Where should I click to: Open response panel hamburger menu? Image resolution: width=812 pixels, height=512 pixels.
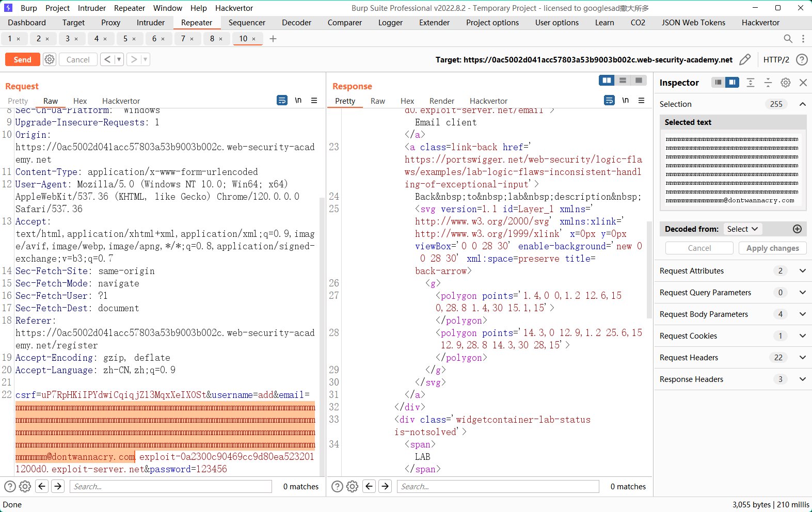tap(642, 100)
